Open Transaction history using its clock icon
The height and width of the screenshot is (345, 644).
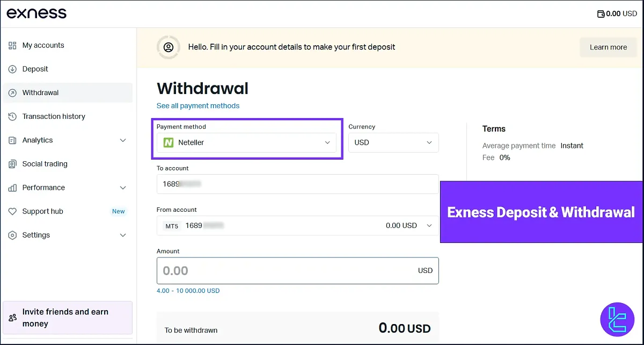12,116
